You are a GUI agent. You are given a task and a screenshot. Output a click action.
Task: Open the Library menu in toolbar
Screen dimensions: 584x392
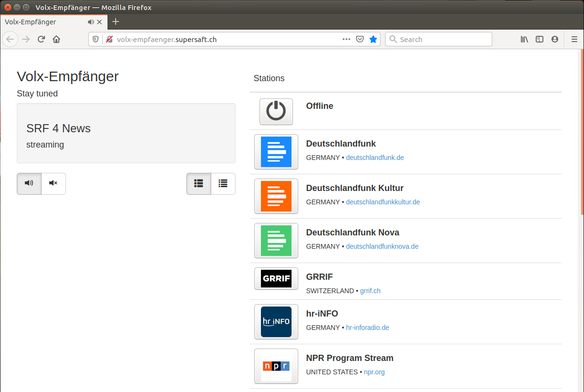pos(524,40)
